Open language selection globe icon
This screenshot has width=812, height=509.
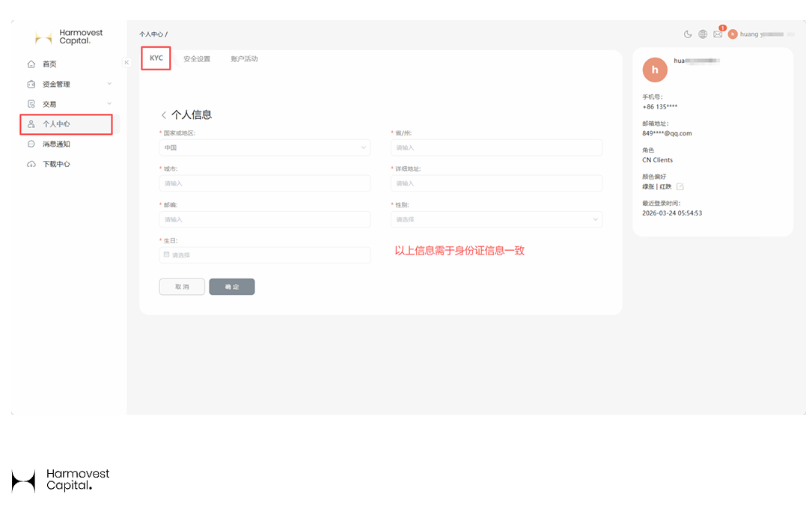coord(703,34)
